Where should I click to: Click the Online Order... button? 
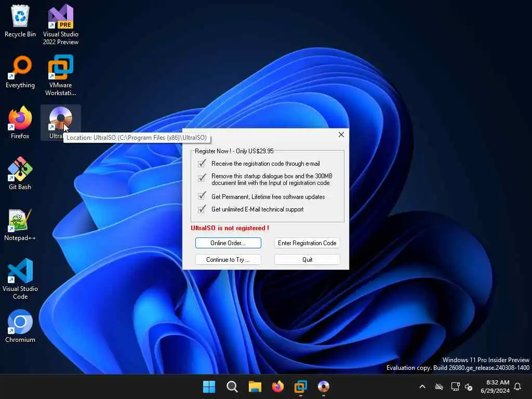coord(228,243)
